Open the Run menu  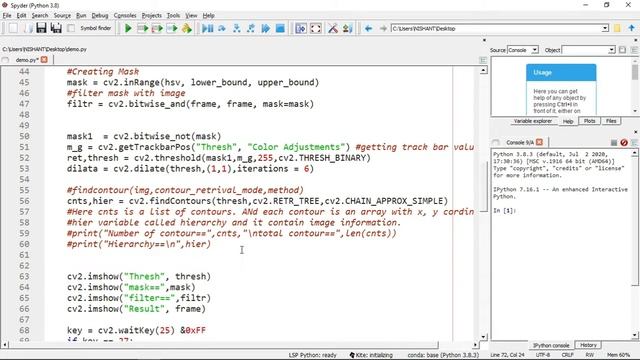(81, 16)
